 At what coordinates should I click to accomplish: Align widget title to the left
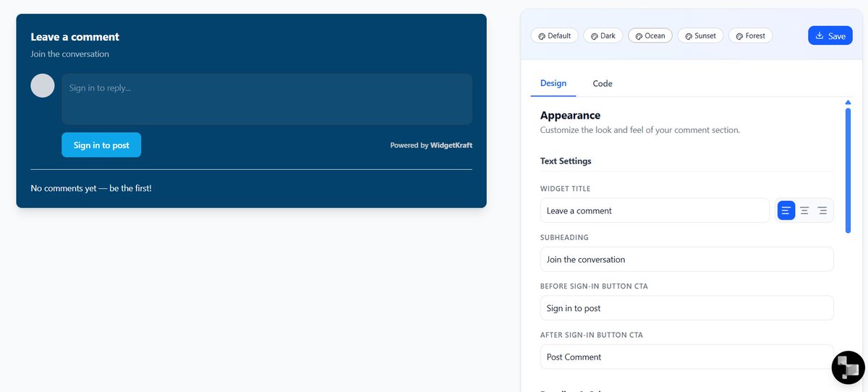tap(786, 210)
